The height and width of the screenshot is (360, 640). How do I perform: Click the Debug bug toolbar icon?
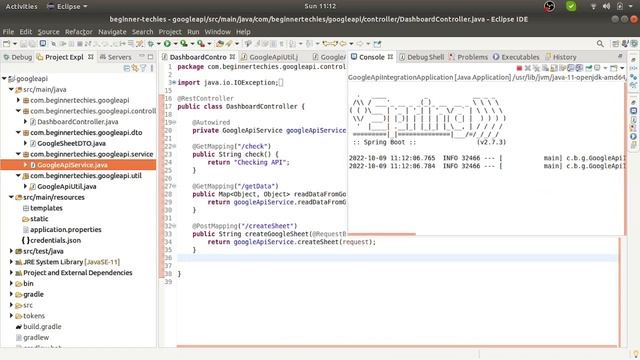pyautogui.click(x=151, y=44)
